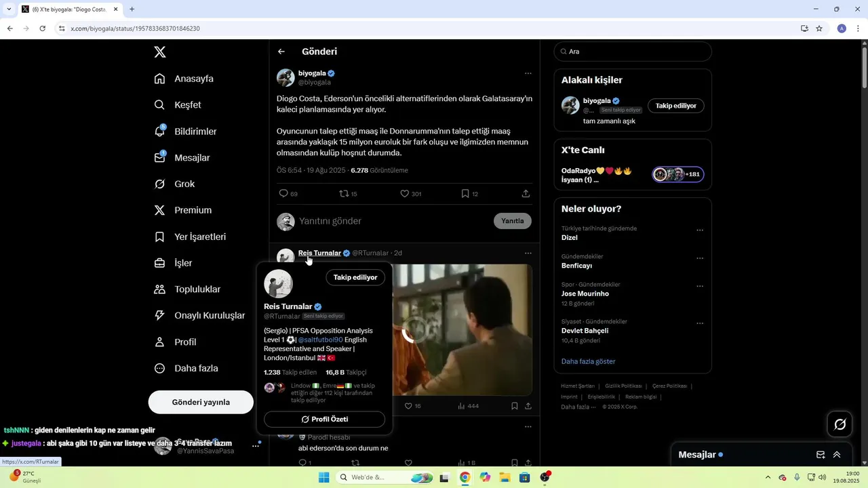Expand Daha fazla menu
868x488 pixels.
pos(186,369)
